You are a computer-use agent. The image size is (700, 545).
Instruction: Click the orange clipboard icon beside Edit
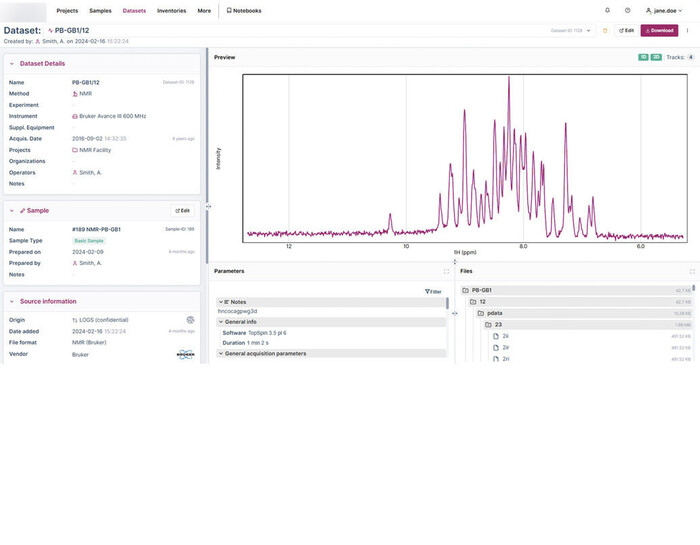coord(604,30)
